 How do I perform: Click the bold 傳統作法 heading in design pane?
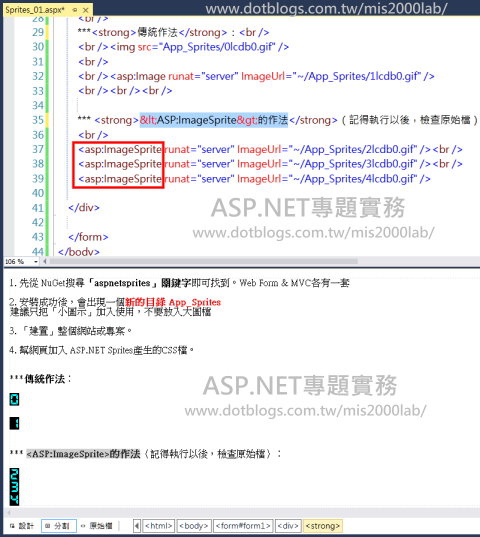45,379
